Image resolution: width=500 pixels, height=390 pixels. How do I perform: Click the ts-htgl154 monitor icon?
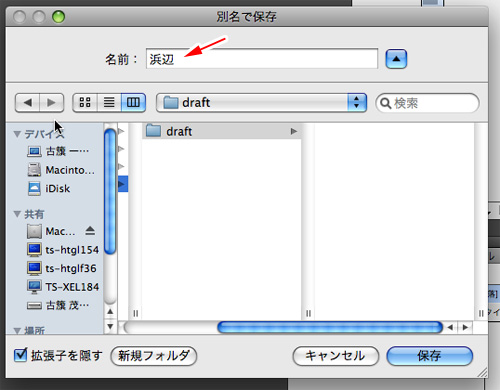tap(34, 250)
